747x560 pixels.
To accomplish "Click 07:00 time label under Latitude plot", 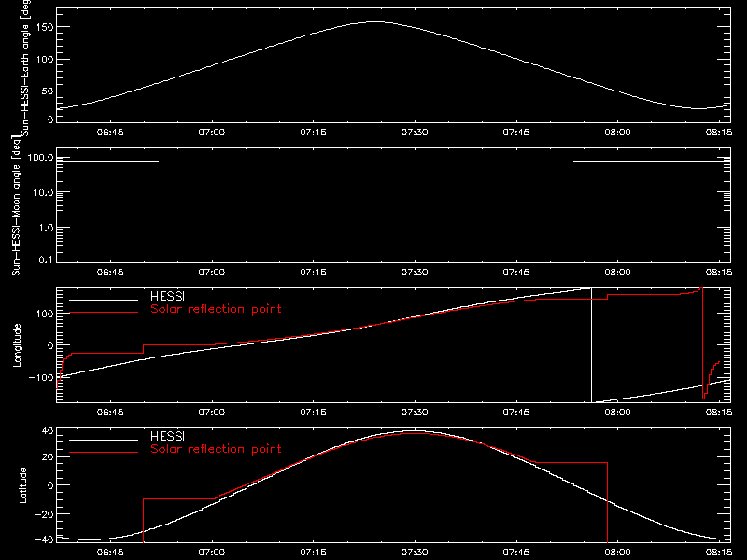I will 212,553.
